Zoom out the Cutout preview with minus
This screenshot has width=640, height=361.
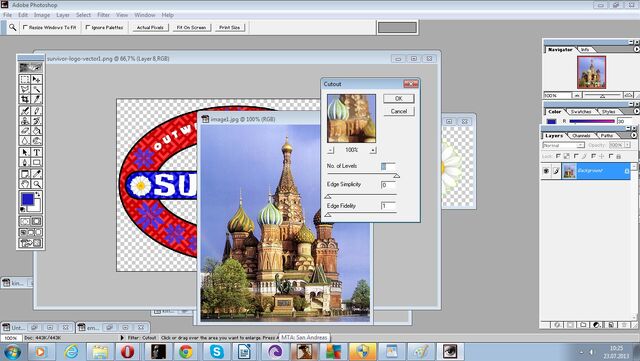click(331, 150)
